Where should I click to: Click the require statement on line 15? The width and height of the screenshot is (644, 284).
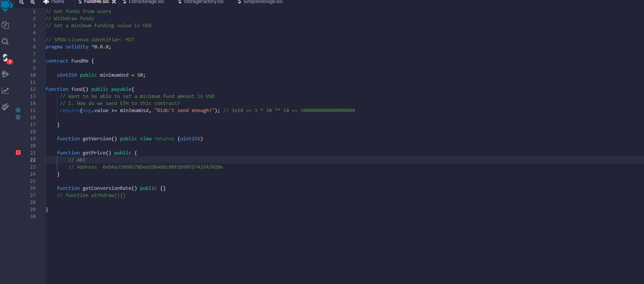[x=140, y=111]
